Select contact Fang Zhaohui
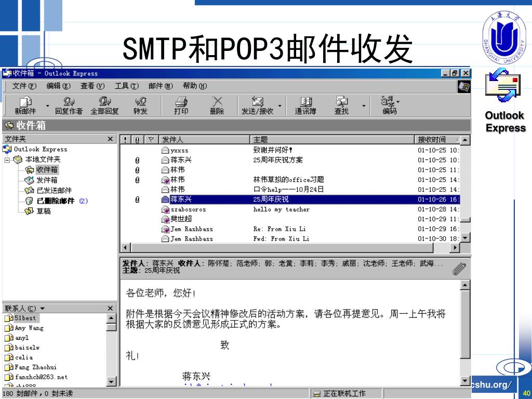532x399 pixels. pyautogui.click(x=31, y=367)
